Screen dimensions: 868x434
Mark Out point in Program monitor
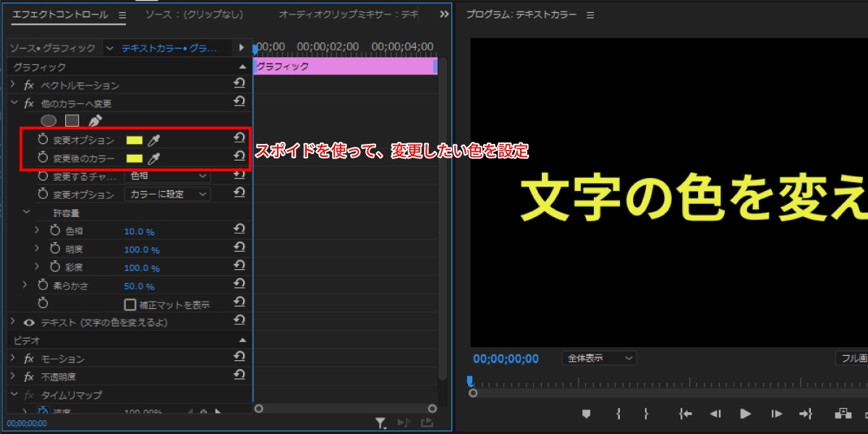coord(646,414)
